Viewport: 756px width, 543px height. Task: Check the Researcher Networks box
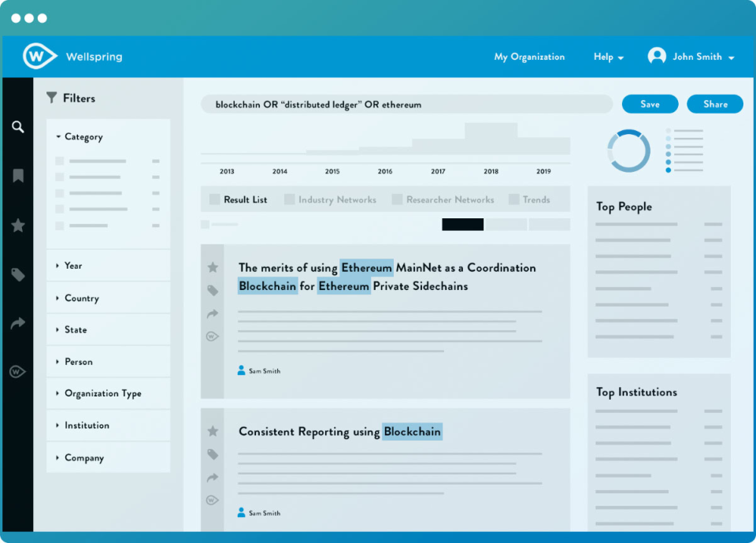[x=397, y=199]
